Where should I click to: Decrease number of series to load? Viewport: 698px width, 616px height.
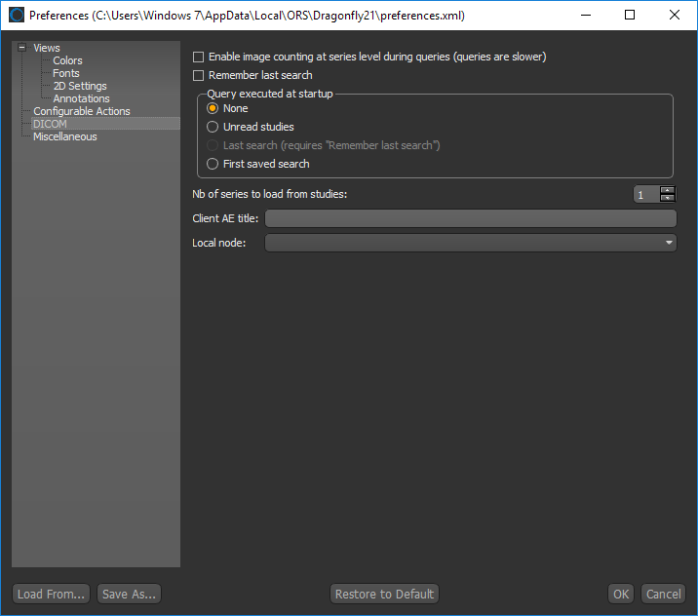pos(667,199)
